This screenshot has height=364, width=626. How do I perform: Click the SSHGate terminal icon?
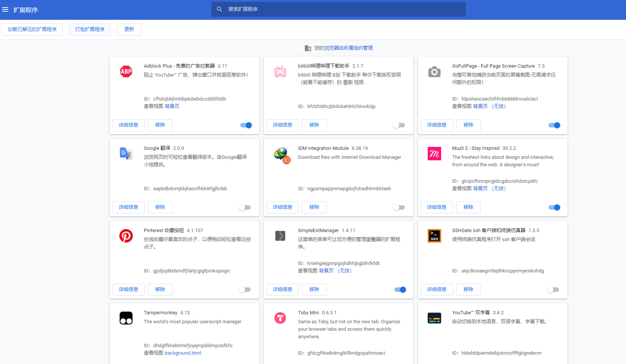(434, 235)
